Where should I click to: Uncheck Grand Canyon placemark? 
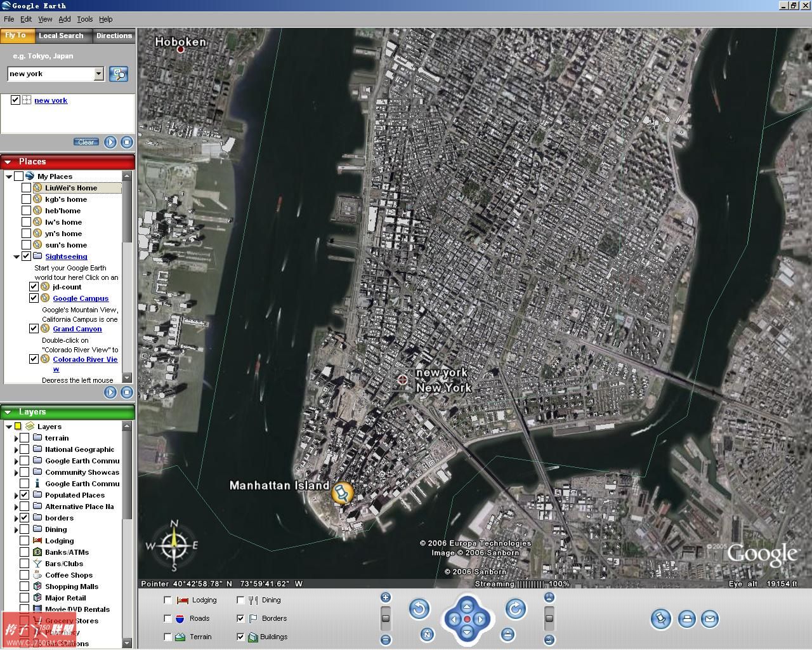coord(34,329)
